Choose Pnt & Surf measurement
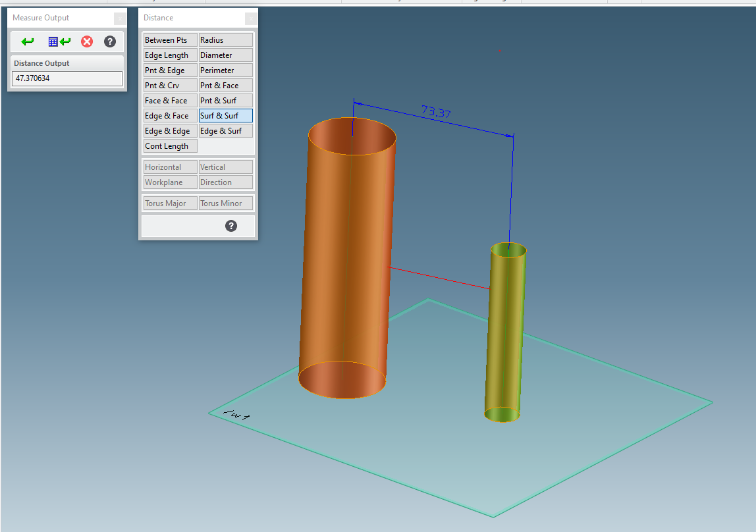The width and height of the screenshot is (756, 532). pyautogui.click(x=225, y=100)
